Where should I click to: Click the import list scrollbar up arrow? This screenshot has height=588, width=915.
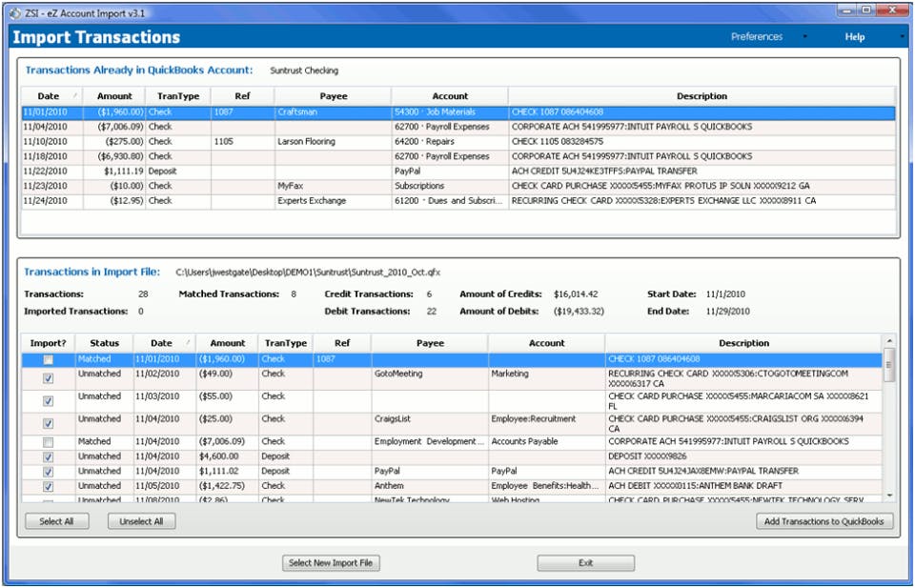pyautogui.click(x=890, y=340)
